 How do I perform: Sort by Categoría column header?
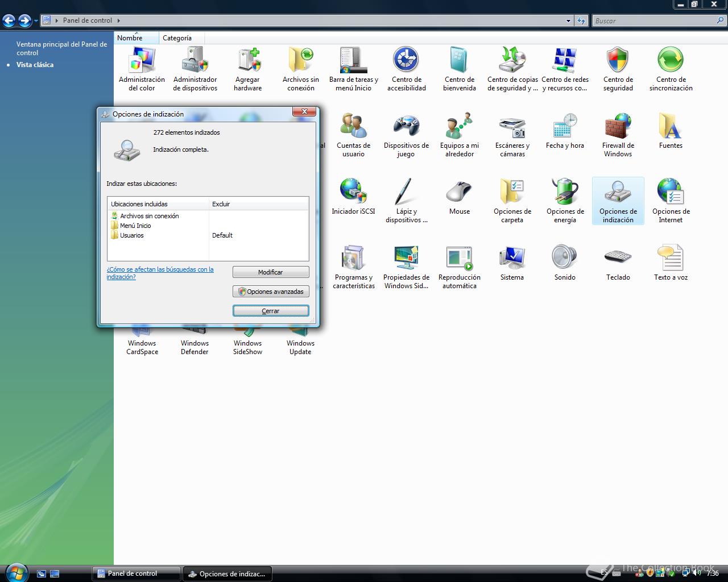click(181, 38)
